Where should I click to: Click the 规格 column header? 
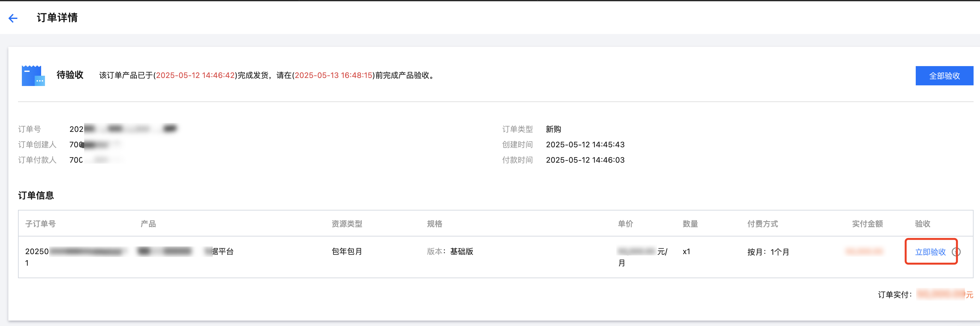(434, 224)
